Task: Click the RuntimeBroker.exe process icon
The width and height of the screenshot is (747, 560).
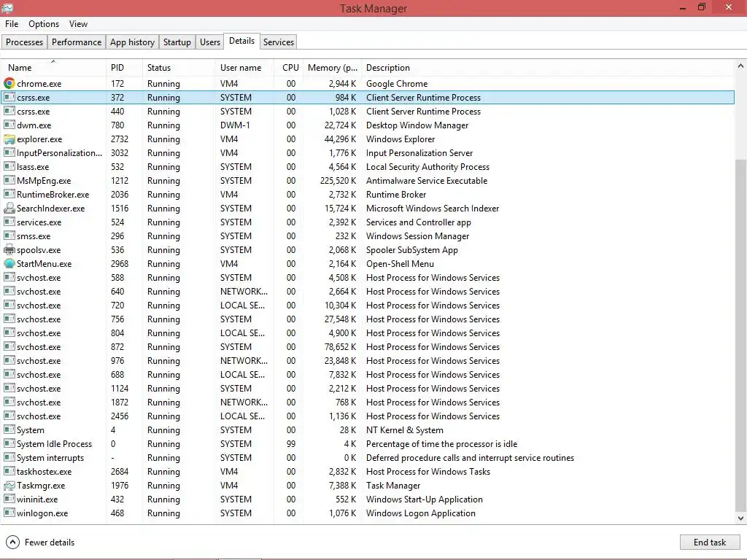Action: click(x=9, y=194)
